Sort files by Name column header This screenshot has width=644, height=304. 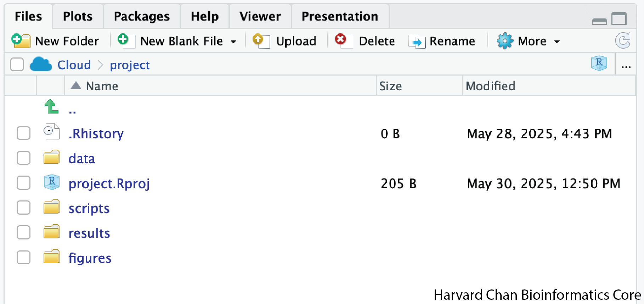(x=102, y=86)
